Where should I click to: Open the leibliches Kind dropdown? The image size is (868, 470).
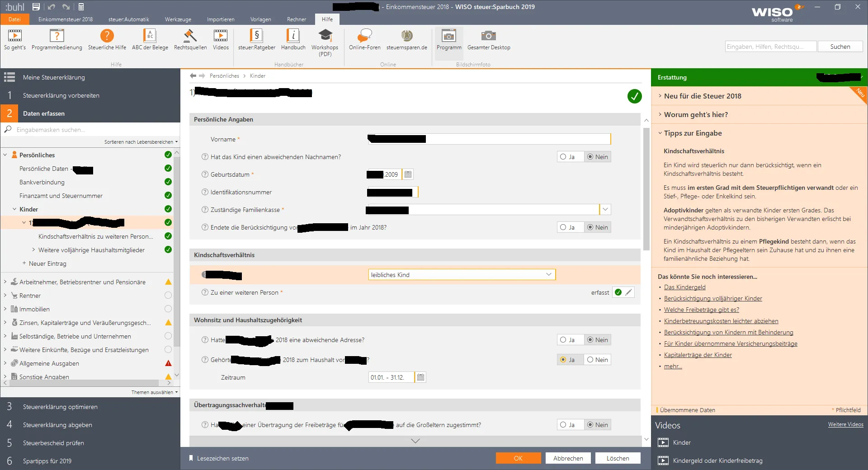pyautogui.click(x=548, y=275)
